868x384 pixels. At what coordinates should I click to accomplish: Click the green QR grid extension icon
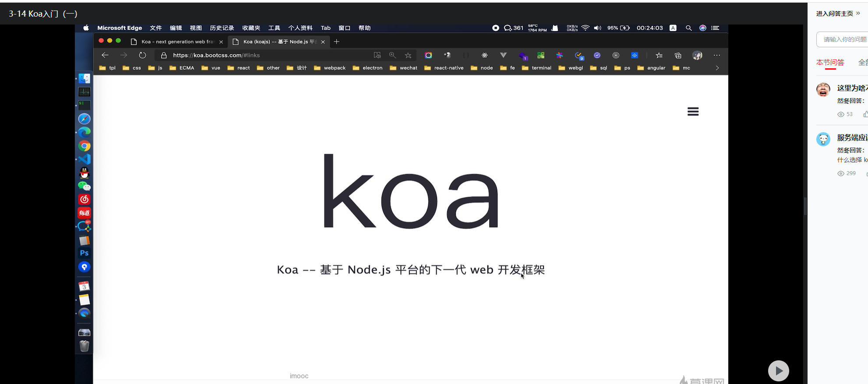(541, 55)
